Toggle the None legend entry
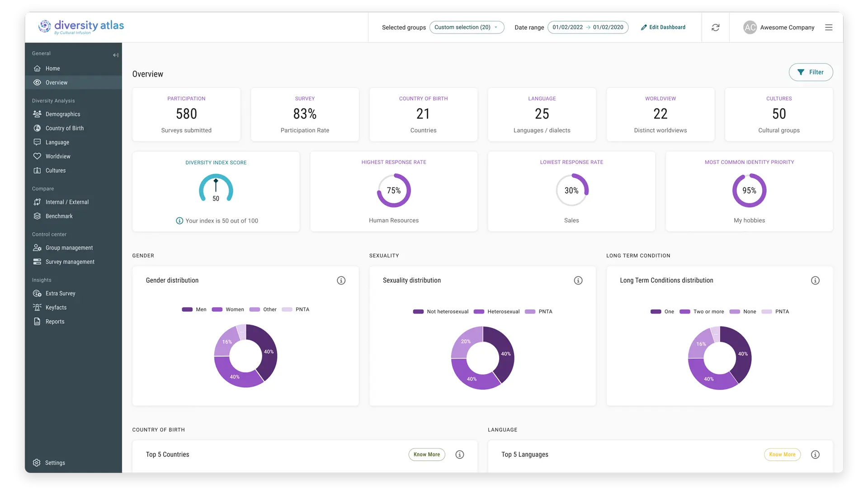This screenshot has width=868, height=496. click(x=743, y=312)
